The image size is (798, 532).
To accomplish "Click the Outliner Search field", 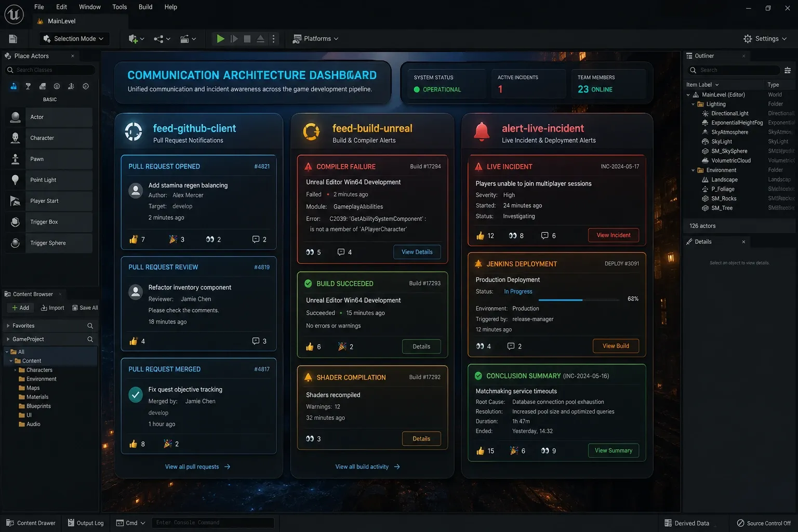I will tap(734, 70).
